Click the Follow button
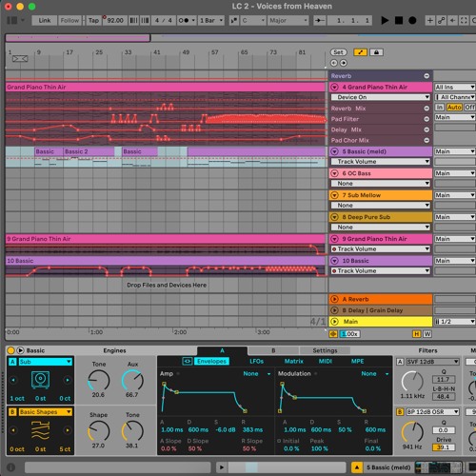476x476 pixels. pos(69,21)
